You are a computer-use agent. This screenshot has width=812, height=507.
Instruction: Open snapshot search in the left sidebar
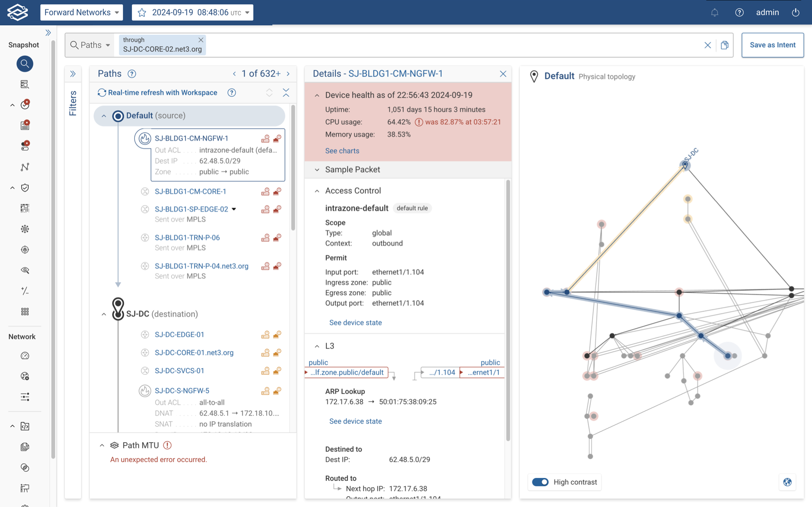click(24, 64)
